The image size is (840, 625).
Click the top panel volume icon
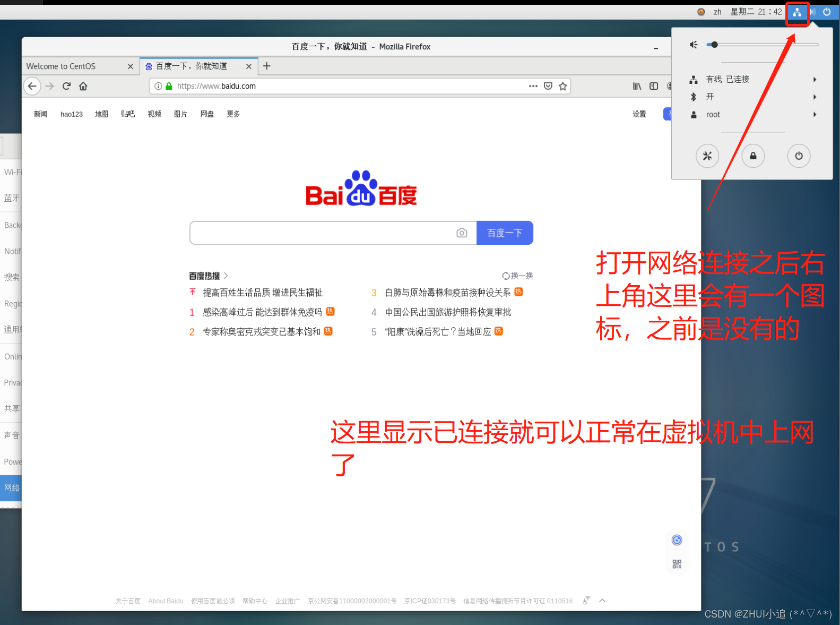[812, 12]
